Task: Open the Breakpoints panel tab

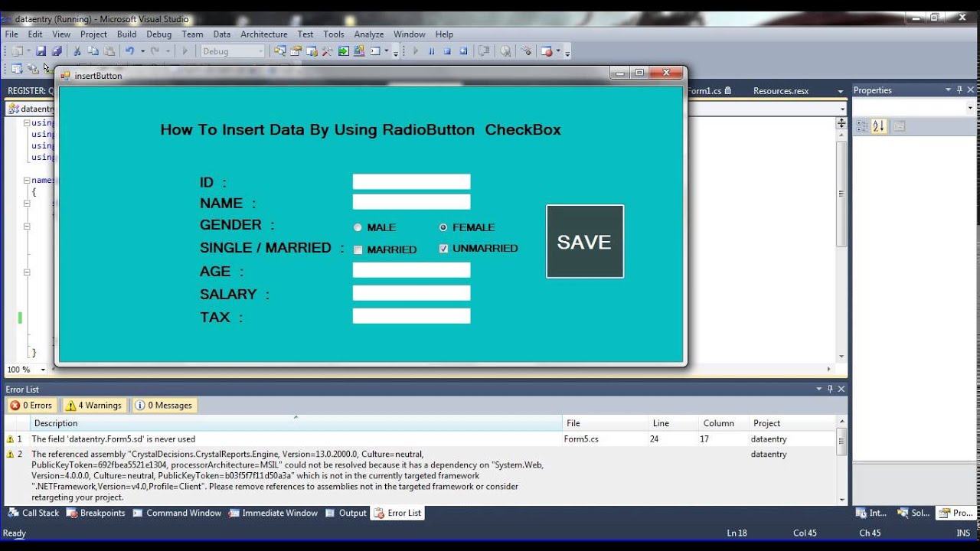Action: click(x=96, y=514)
